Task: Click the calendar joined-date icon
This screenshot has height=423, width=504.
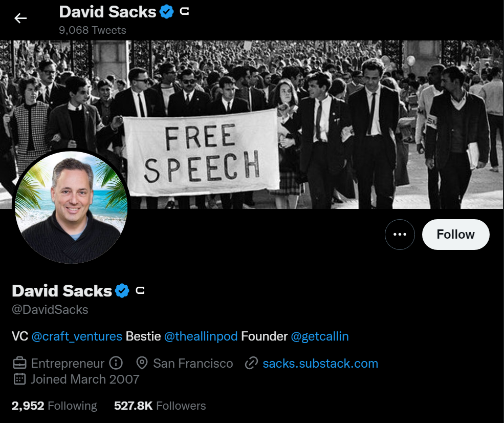Action: [19, 379]
